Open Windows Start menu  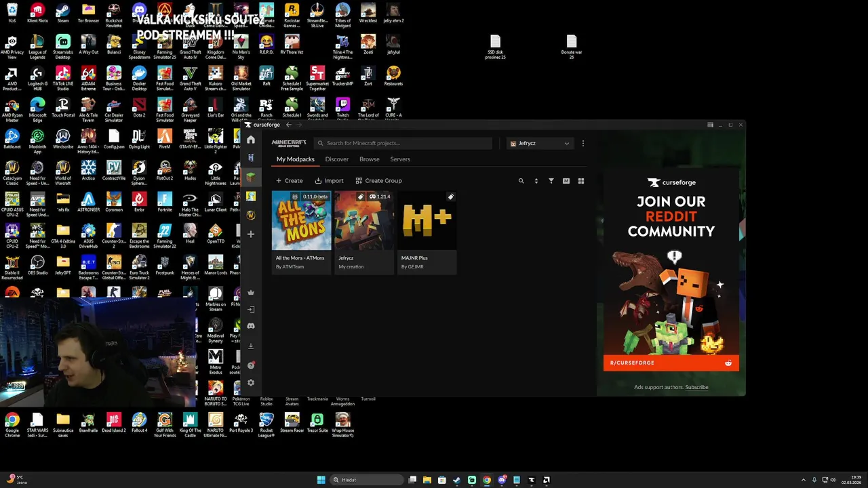(x=321, y=480)
